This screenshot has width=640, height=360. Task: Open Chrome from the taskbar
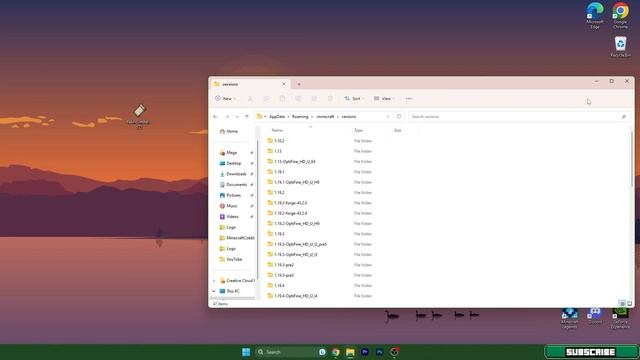click(336, 352)
